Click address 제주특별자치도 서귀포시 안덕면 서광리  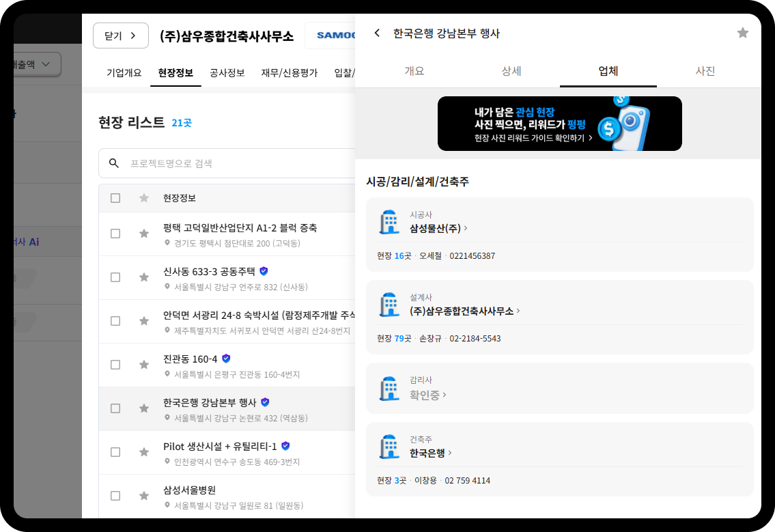(x=262, y=331)
